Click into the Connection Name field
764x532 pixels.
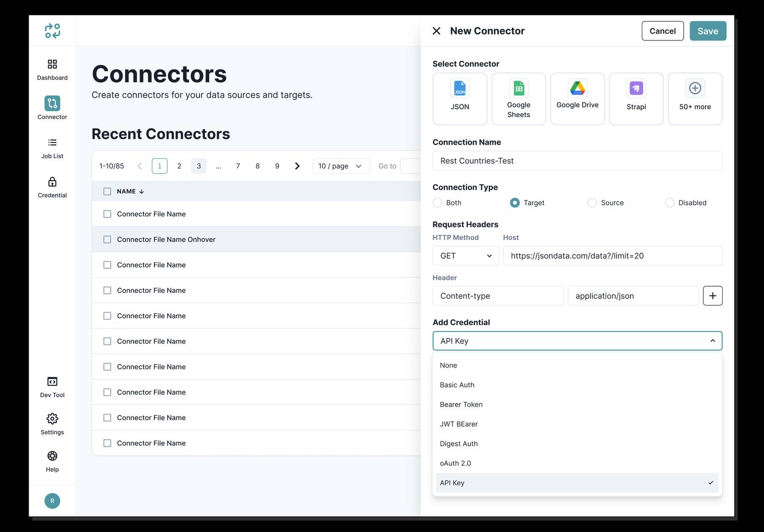(x=577, y=161)
